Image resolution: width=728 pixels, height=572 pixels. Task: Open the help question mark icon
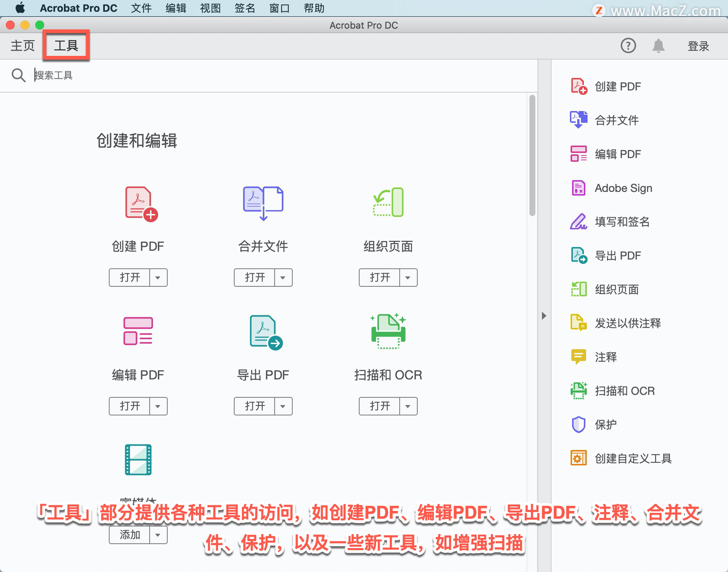click(628, 46)
